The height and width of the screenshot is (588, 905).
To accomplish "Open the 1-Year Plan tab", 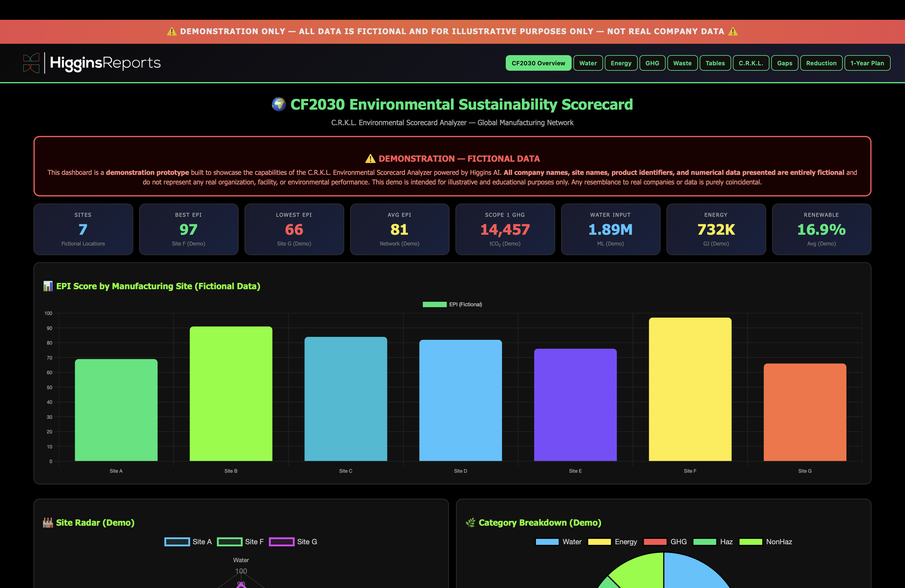I will coord(867,63).
